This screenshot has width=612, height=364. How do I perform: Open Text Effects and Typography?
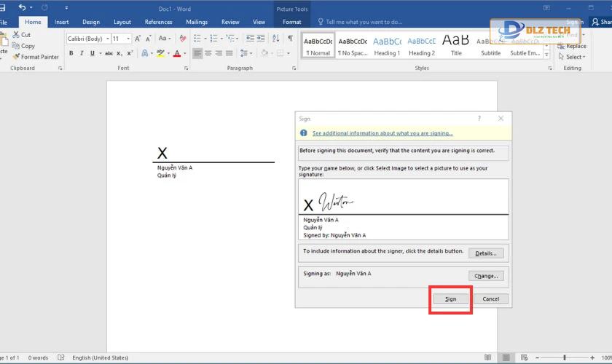(145, 53)
